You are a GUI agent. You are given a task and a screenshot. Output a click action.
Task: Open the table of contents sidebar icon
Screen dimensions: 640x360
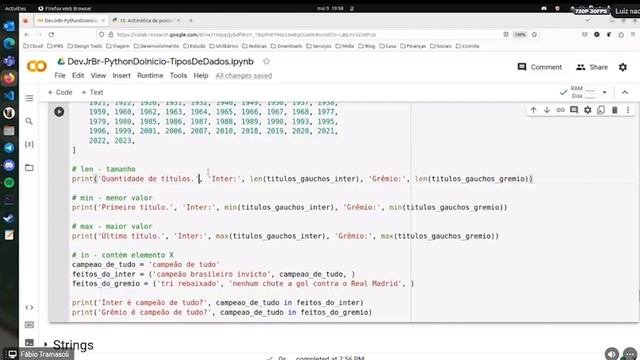(29, 98)
